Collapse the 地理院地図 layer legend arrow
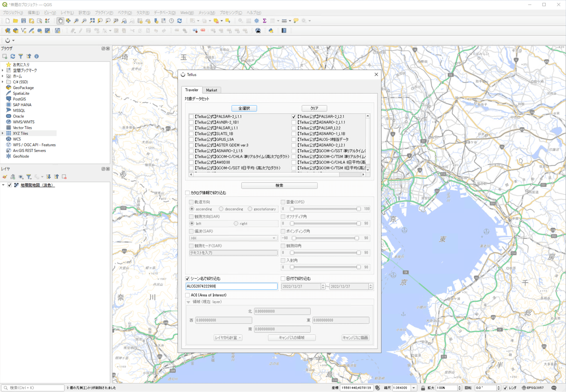 point(3,185)
